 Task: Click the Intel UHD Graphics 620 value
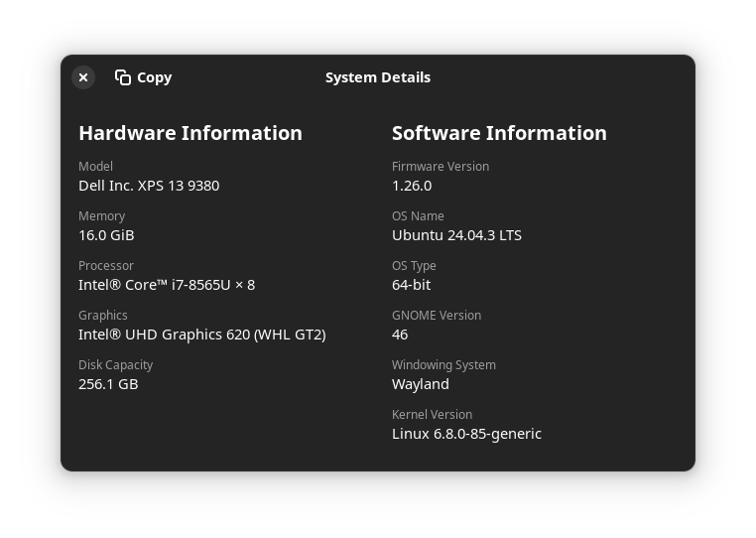click(202, 335)
